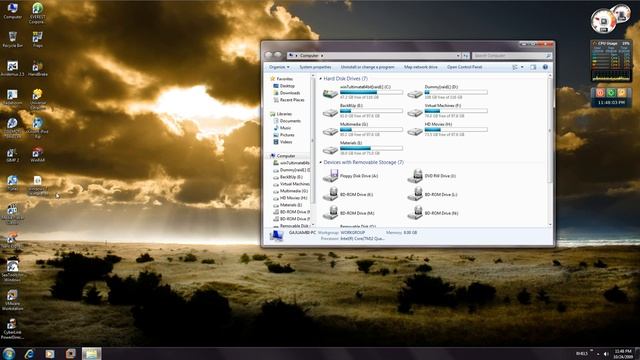The width and height of the screenshot is (640, 360).
Task: Open the SeaTools for Windows shortcut
Action: pyautogui.click(x=12, y=271)
